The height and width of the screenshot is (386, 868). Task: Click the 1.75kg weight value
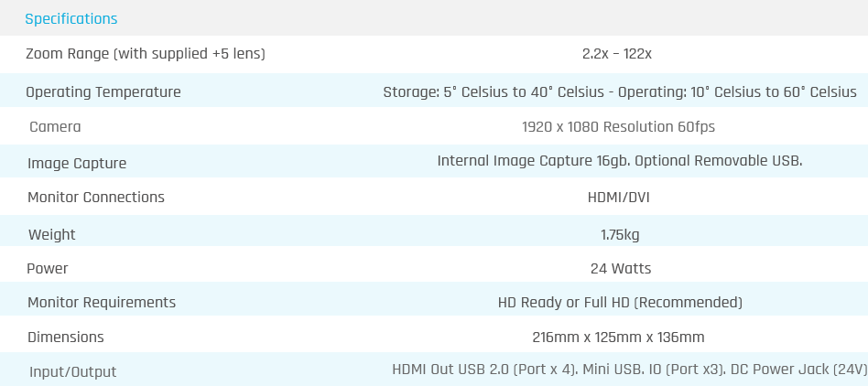620,234
